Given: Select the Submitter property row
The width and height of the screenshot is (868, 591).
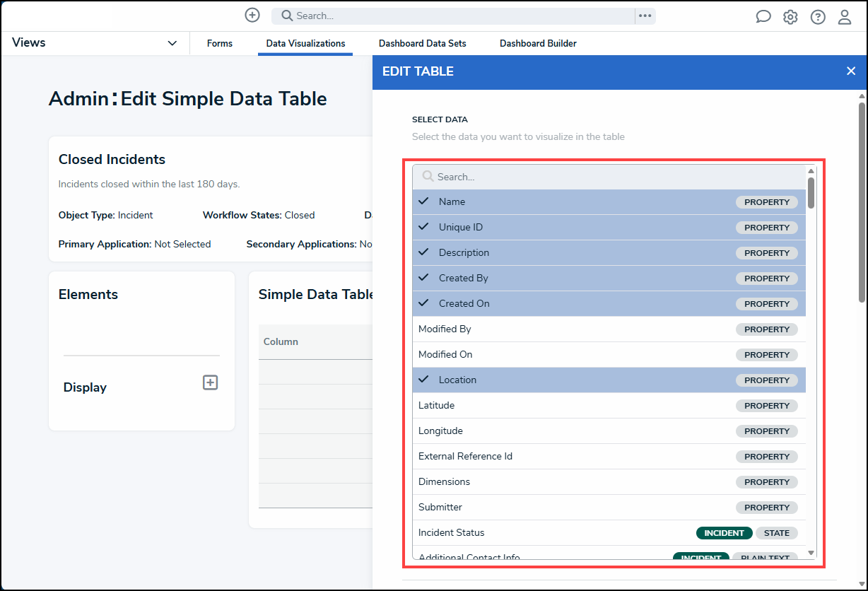Looking at the screenshot, I should pos(609,508).
